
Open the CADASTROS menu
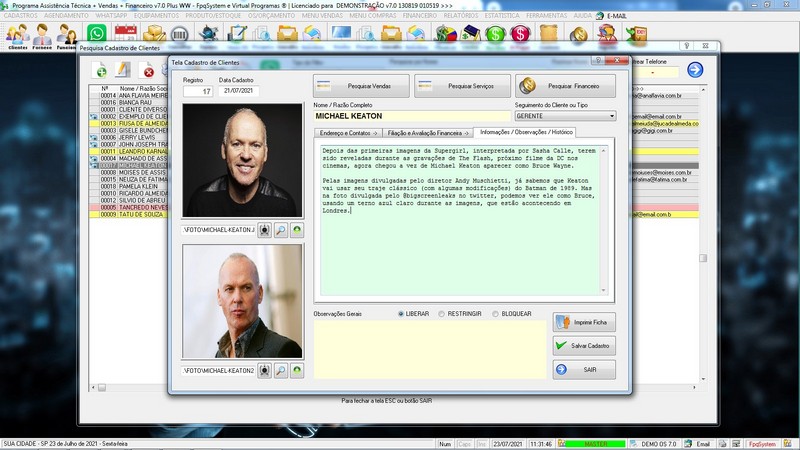coord(20,16)
